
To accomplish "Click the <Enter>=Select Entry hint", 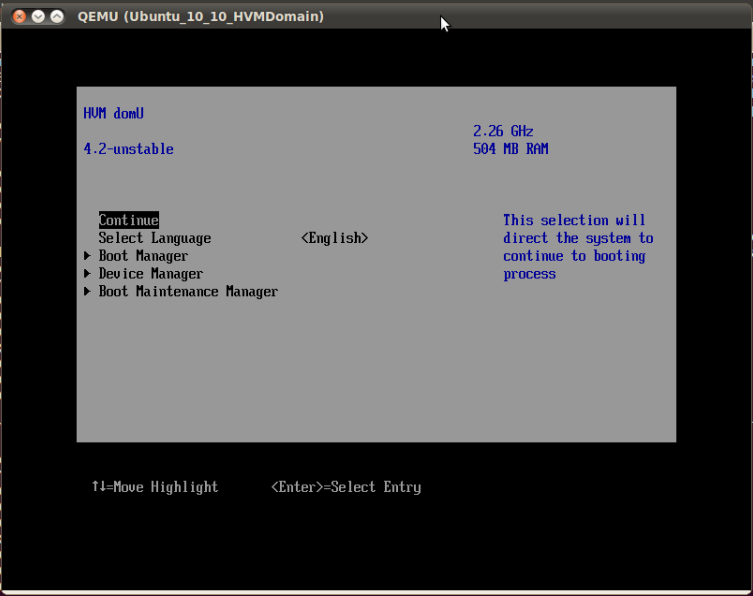I will point(346,487).
